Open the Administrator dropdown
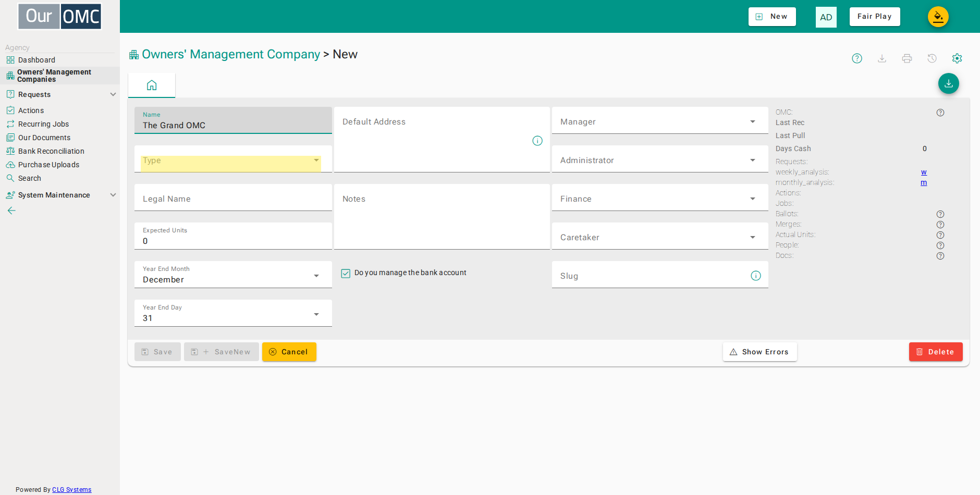 point(660,159)
